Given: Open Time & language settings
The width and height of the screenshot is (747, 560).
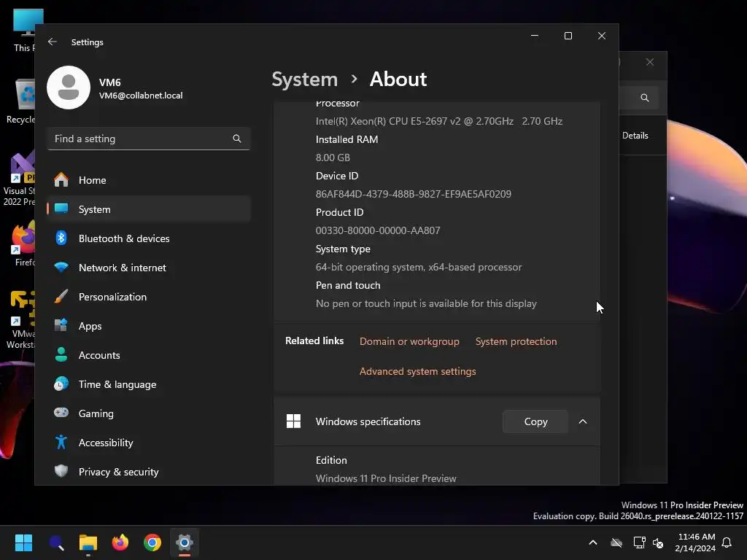Looking at the screenshot, I should click(x=149, y=384).
